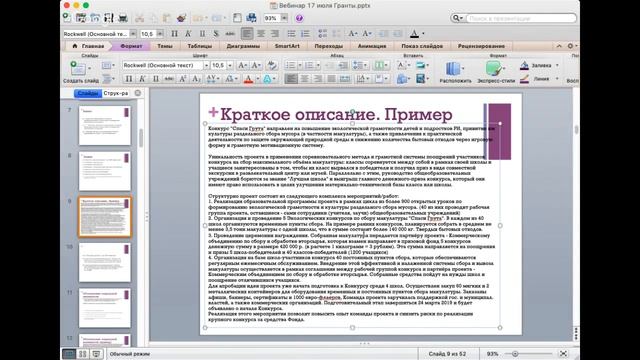Image resolution: width=640 pixels, height=360 pixels.
Task: Select the Слайды panel button
Action: click(88, 93)
